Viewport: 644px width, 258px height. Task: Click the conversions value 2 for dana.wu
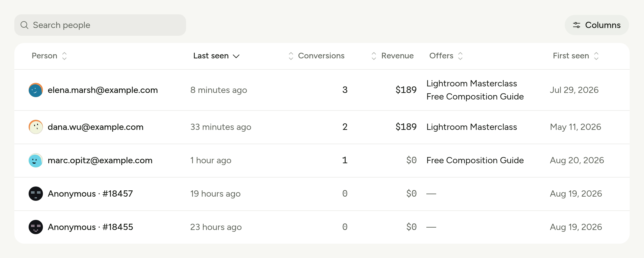point(345,127)
